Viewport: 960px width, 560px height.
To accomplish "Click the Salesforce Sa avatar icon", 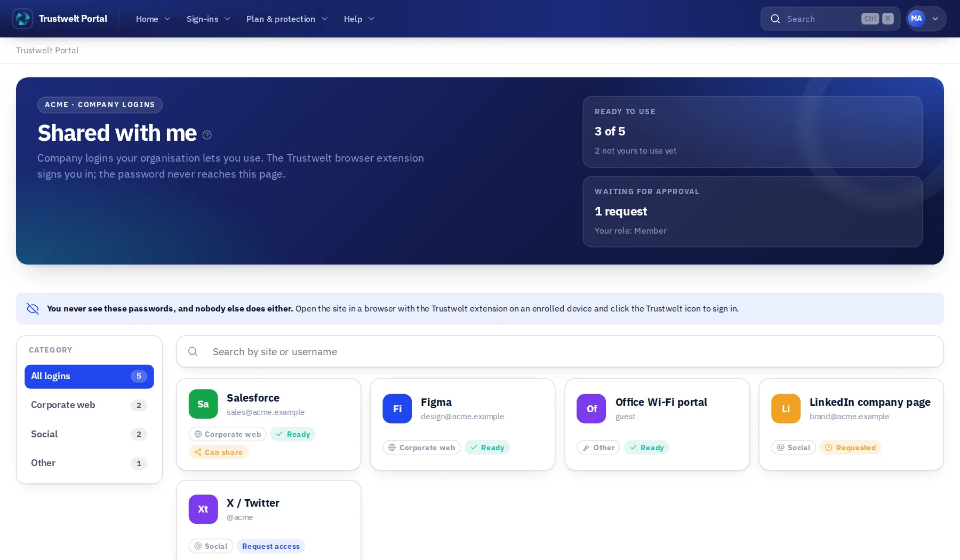I will tap(203, 404).
